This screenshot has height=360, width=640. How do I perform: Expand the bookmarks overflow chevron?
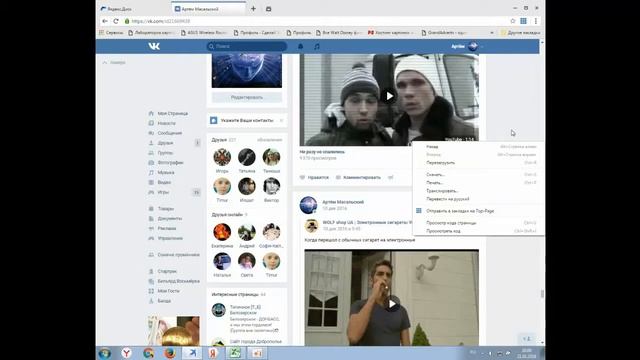492,33
